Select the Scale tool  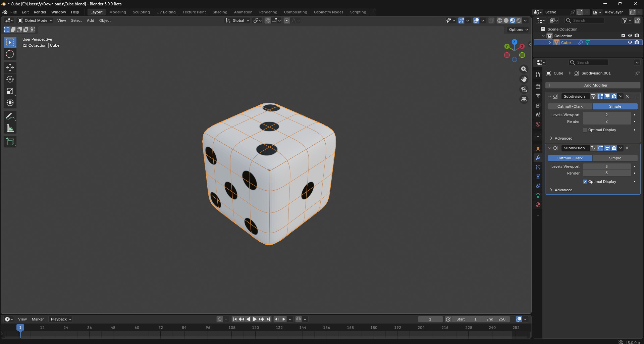10,91
